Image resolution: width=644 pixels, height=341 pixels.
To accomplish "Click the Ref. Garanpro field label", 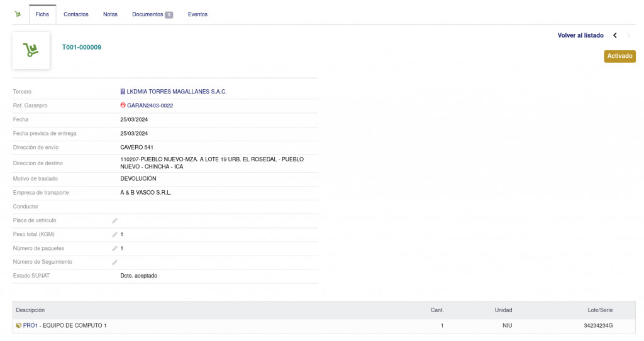I will 30,106.
